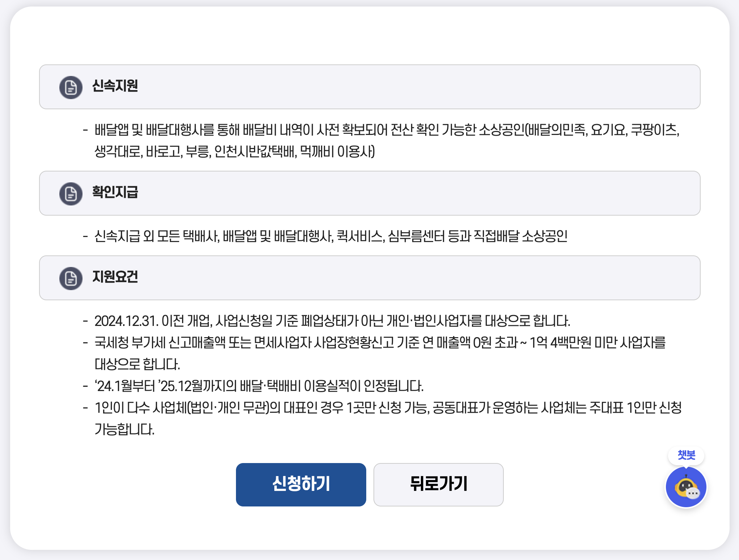Screen dimensions: 739x560
Task: Select the 확인지급 heading text
Action: click(x=115, y=192)
